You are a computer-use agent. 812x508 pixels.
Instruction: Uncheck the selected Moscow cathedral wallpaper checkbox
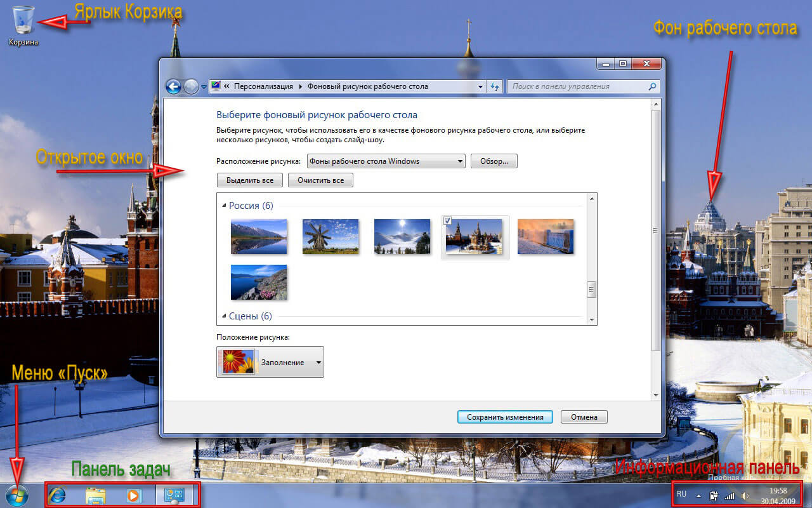pos(448,221)
